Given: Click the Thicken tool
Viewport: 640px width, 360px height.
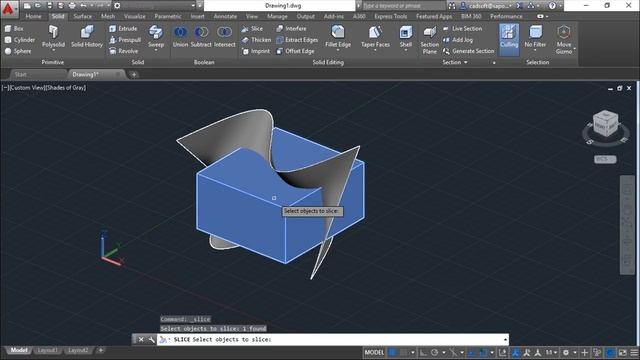Looking at the screenshot, I should coord(256,40).
